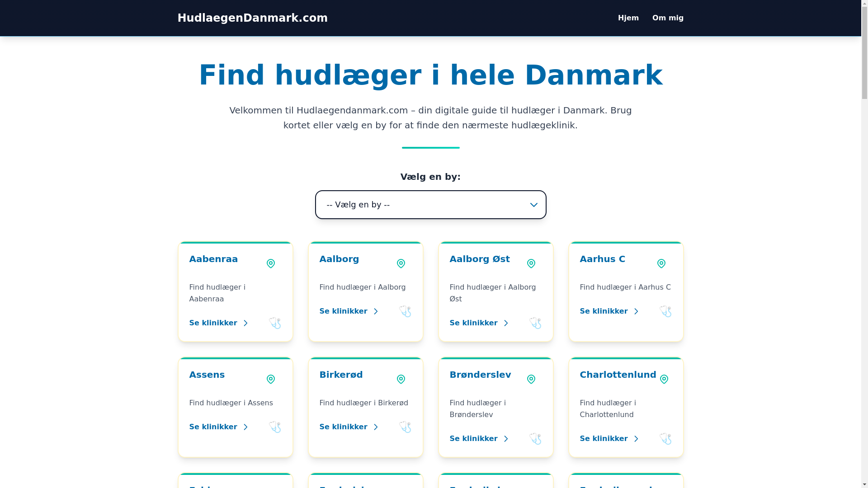
Task: Click the Aalborg Øst card heading
Action: [x=480, y=259]
